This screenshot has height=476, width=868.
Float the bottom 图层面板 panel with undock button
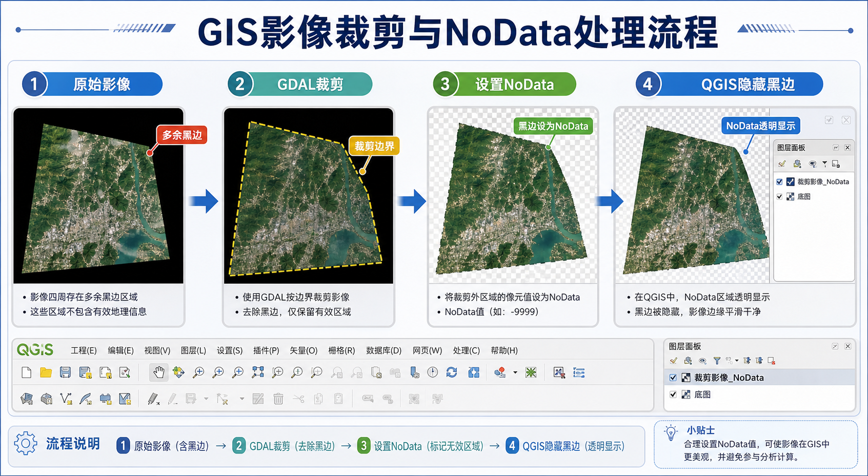[835, 346]
